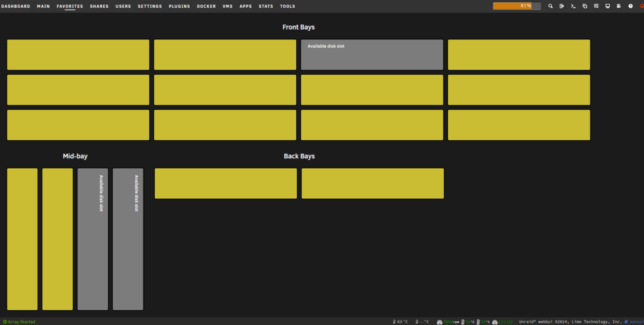Image resolution: width=644 pixels, height=325 pixels.
Task: Click the feedback speech-bubble icon
Action: (x=596, y=6)
